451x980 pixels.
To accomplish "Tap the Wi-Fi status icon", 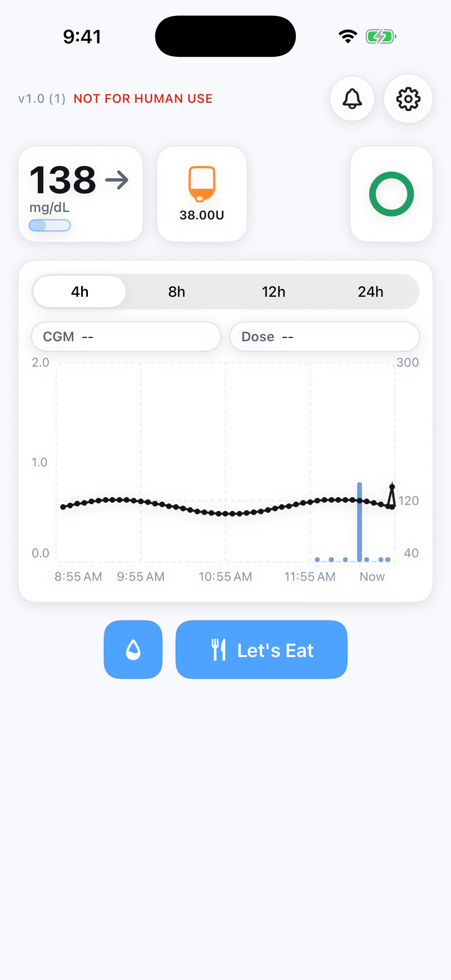I will coord(347,37).
